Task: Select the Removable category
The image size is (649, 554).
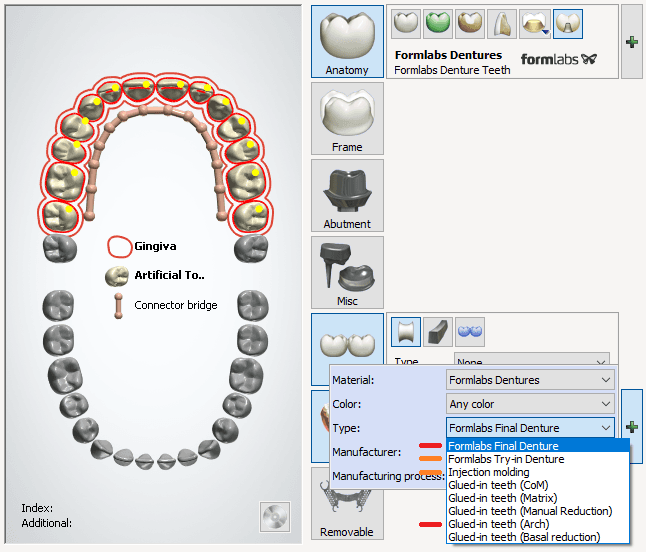Action: click(x=347, y=510)
